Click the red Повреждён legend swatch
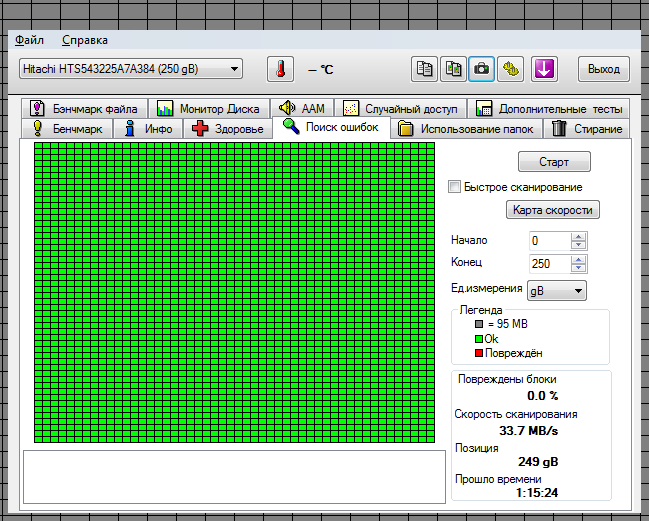The image size is (649, 521). (x=478, y=353)
